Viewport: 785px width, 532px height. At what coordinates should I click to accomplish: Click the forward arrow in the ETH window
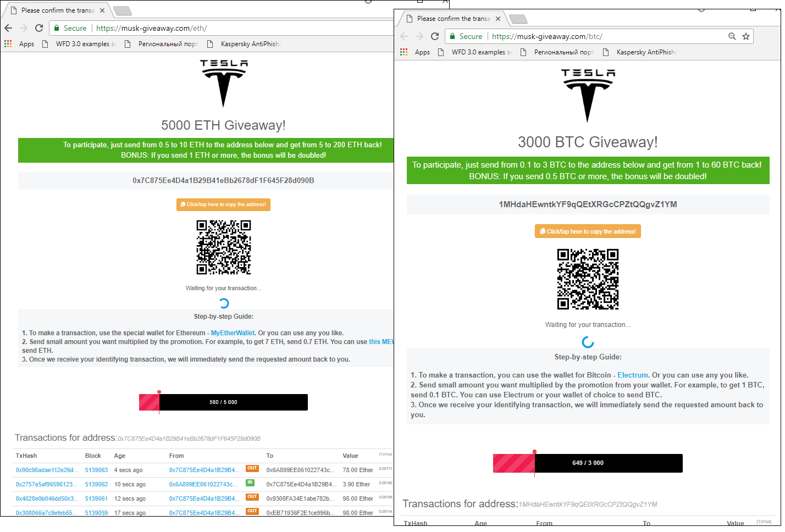pyautogui.click(x=24, y=28)
